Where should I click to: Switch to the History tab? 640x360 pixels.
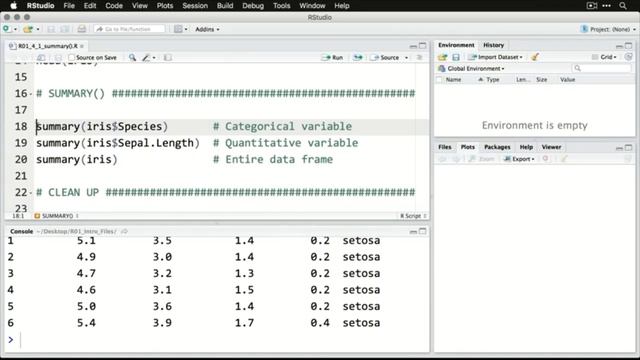(493, 45)
